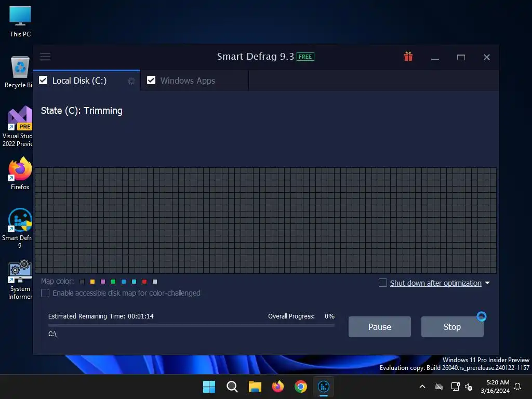
Task: Enable accessible disk map for color-challenged
Action: tap(45, 293)
